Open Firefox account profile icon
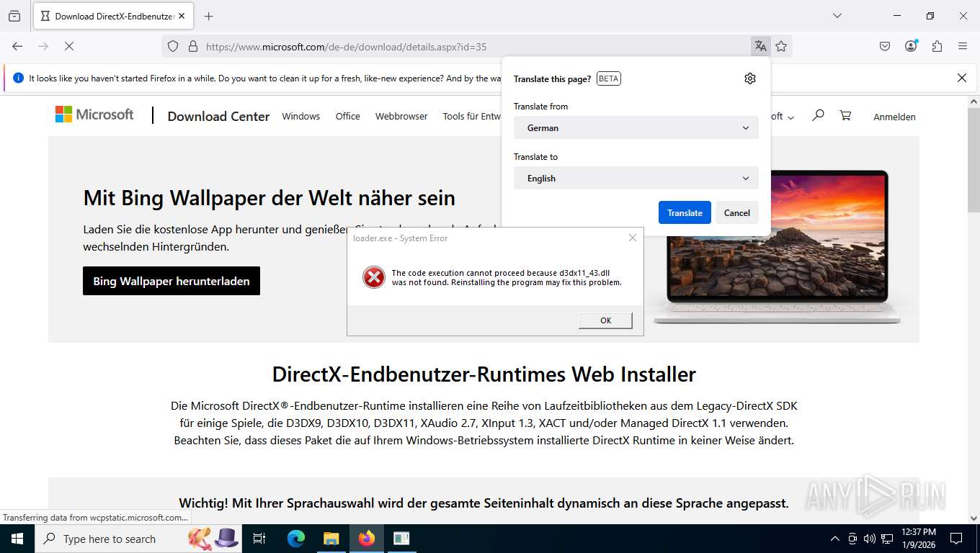The width and height of the screenshot is (980, 553). [911, 46]
